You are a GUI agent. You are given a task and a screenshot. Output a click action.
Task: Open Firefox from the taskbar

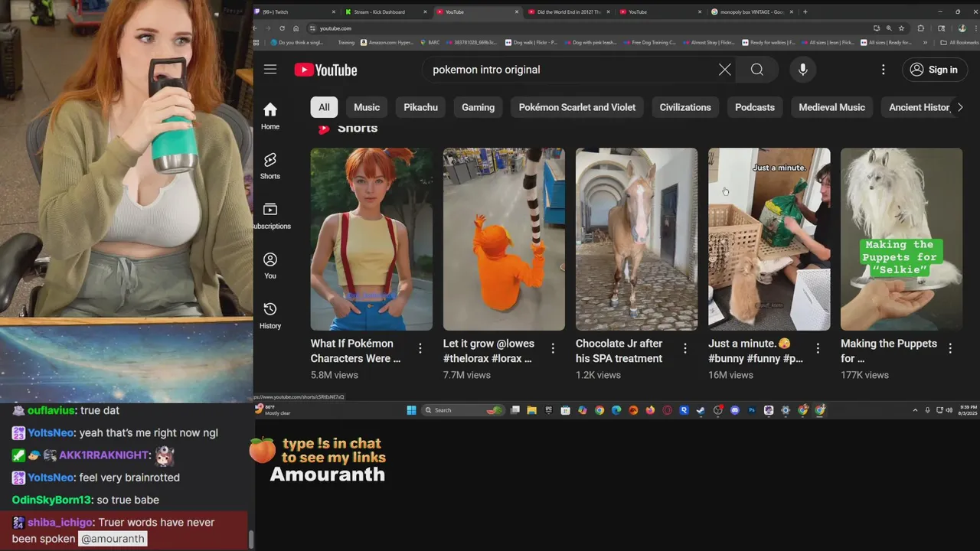coord(650,410)
